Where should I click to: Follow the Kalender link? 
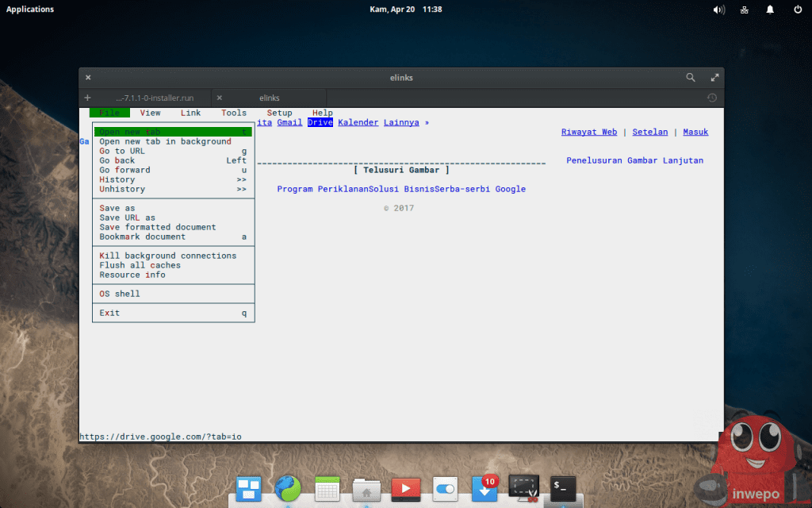358,122
